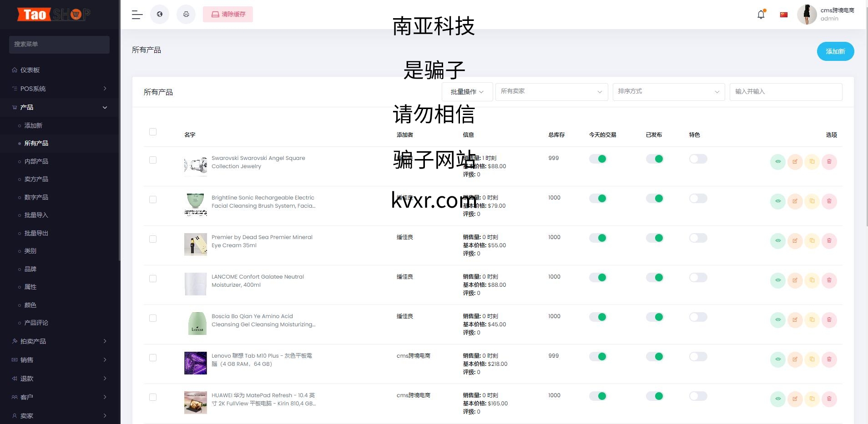This screenshot has width=868, height=424.
Task: Check the Lenovo Tab M10 row checkbox
Action: 153,358
